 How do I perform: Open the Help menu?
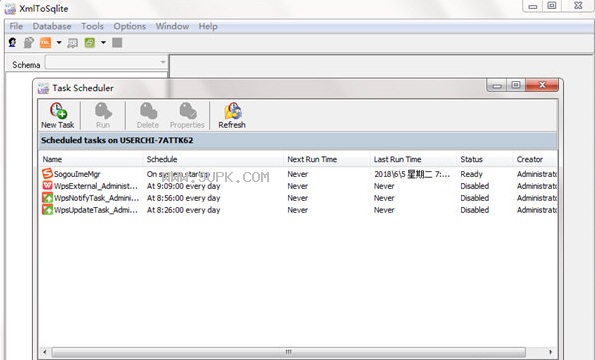click(x=208, y=26)
